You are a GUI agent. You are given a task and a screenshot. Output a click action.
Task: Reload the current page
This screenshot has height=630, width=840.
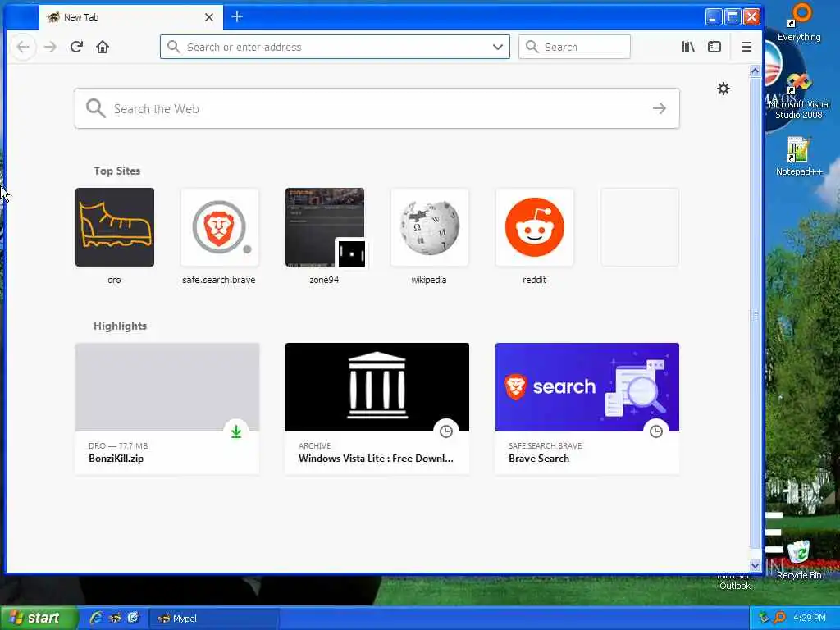click(76, 47)
